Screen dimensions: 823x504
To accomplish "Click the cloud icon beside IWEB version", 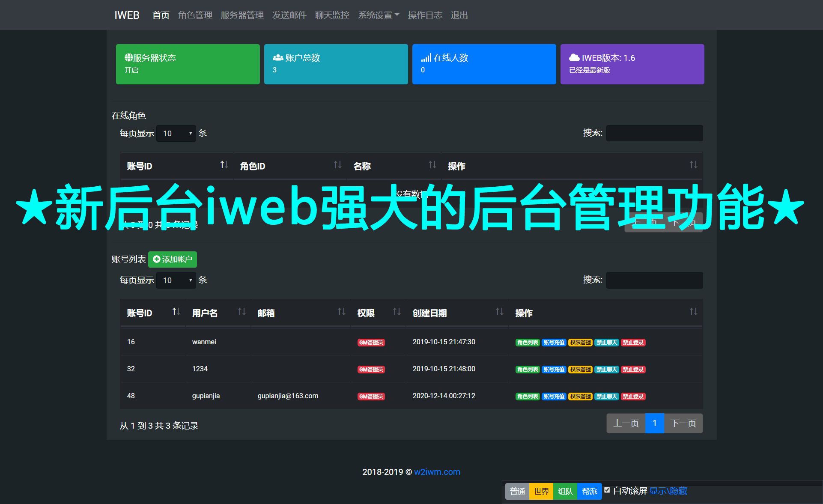I will pyautogui.click(x=574, y=57).
